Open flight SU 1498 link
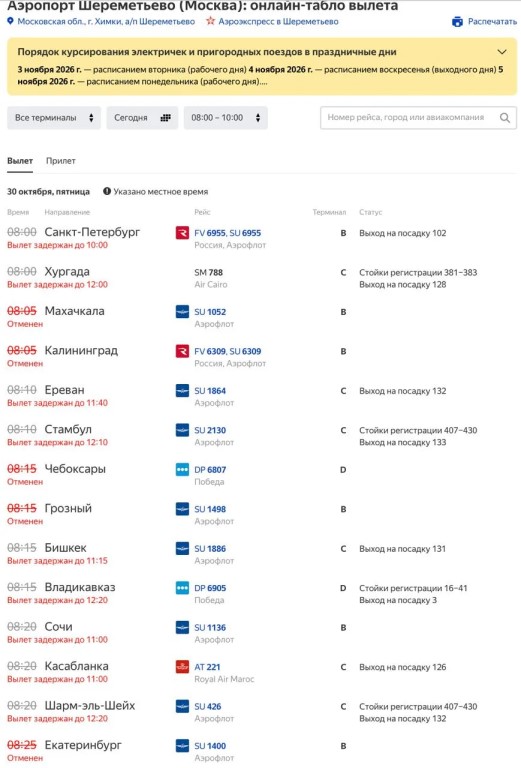 (210, 509)
